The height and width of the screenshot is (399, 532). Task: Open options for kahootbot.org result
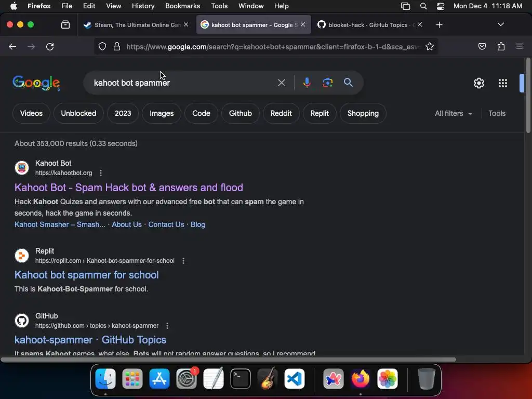click(101, 173)
